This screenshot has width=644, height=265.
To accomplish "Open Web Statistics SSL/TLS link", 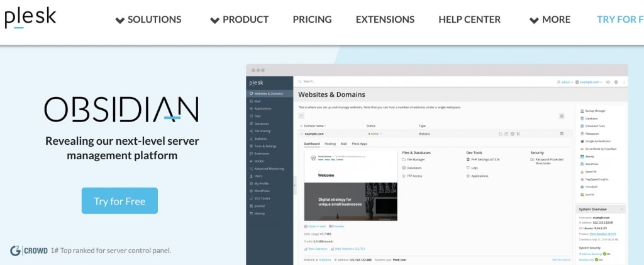I will click(348, 249).
